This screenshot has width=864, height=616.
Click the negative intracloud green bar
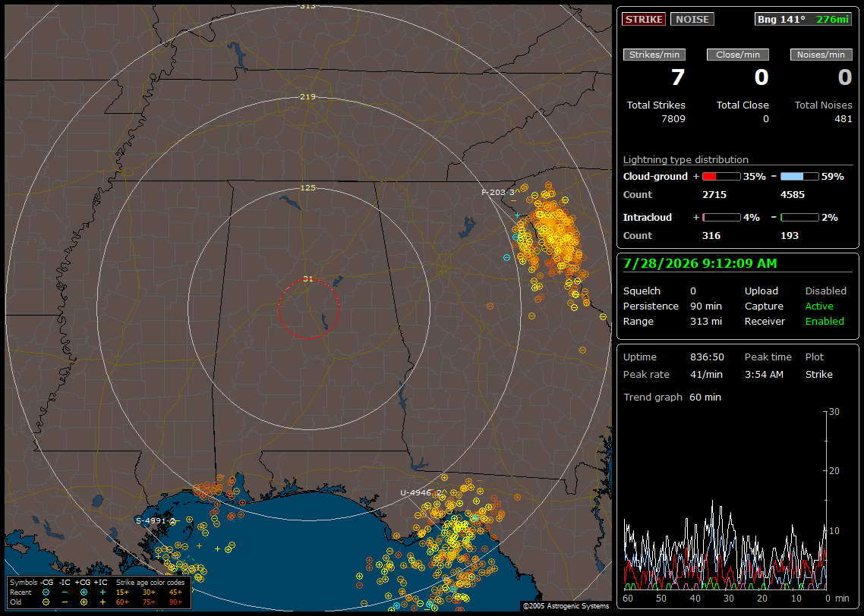pyautogui.click(x=799, y=218)
